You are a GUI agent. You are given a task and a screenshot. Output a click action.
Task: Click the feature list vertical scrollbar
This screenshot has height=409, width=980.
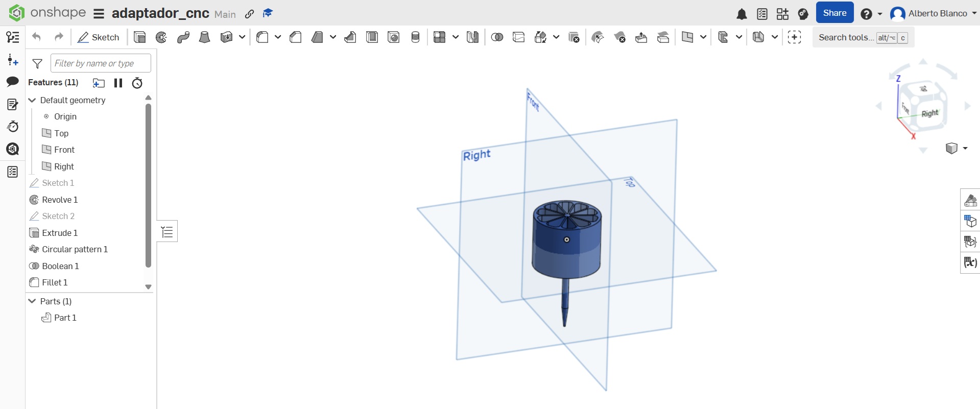click(x=148, y=185)
